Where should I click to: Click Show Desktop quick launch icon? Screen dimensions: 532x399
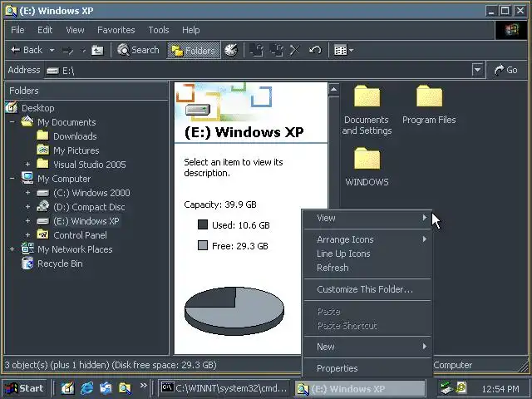(x=67, y=388)
